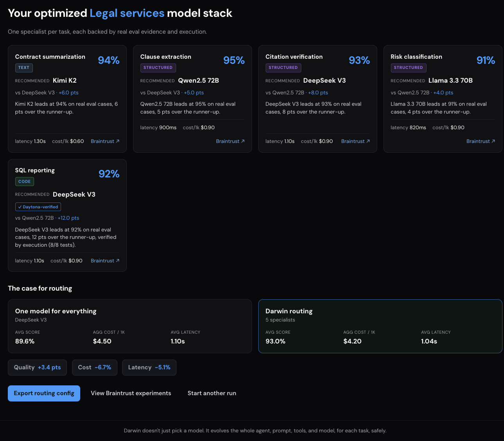The width and height of the screenshot is (504, 441).
Task: Open Braintrust link in Contract summarization card
Action: tap(105, 141)
